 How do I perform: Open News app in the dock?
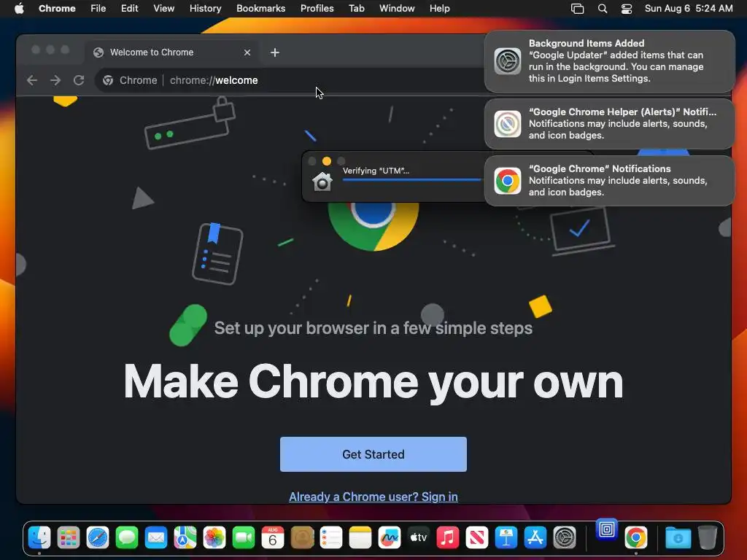point(477,537)
